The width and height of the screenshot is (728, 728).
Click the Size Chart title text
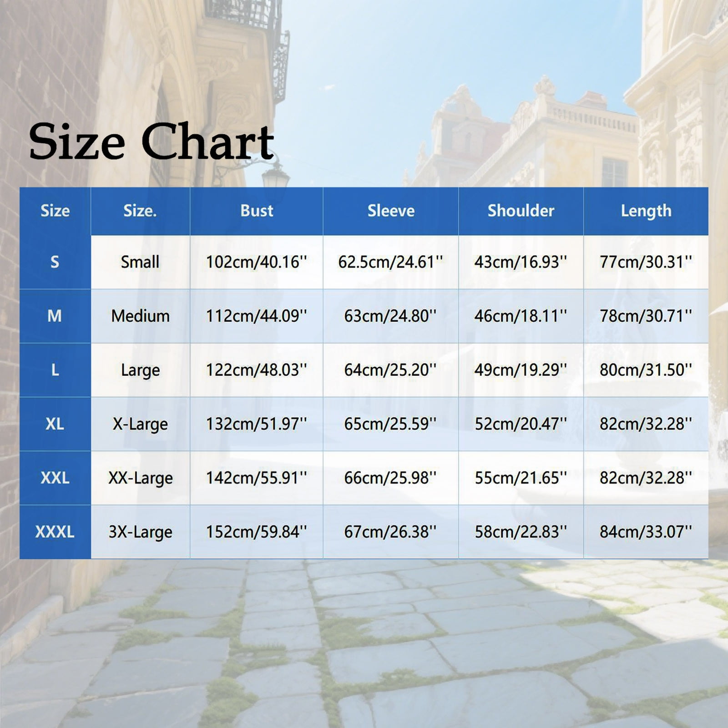(x=151, y=142)
